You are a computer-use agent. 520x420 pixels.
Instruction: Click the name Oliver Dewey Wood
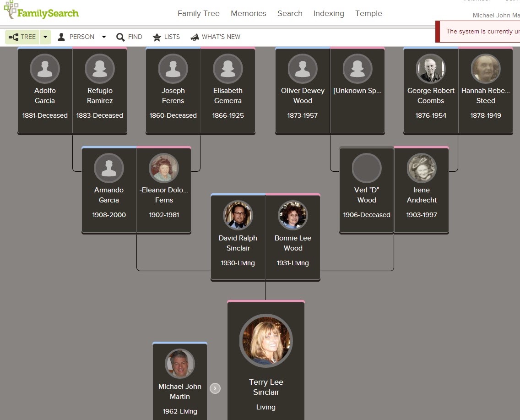303,96
